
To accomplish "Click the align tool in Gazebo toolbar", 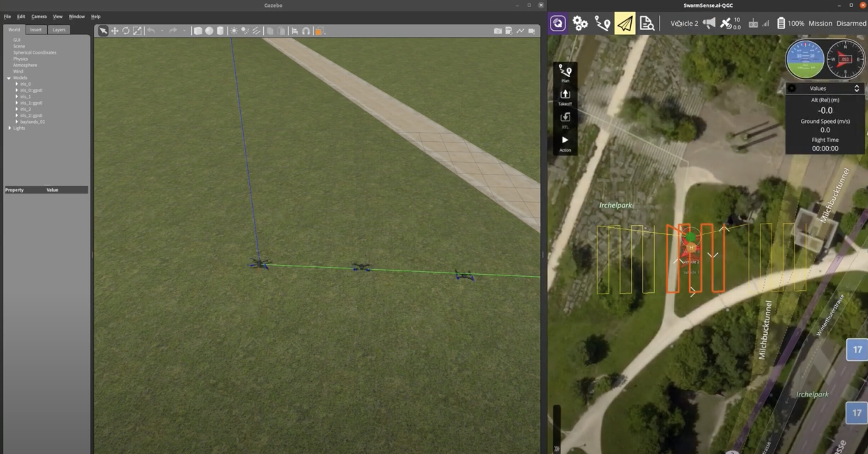I will pos(295,31).
